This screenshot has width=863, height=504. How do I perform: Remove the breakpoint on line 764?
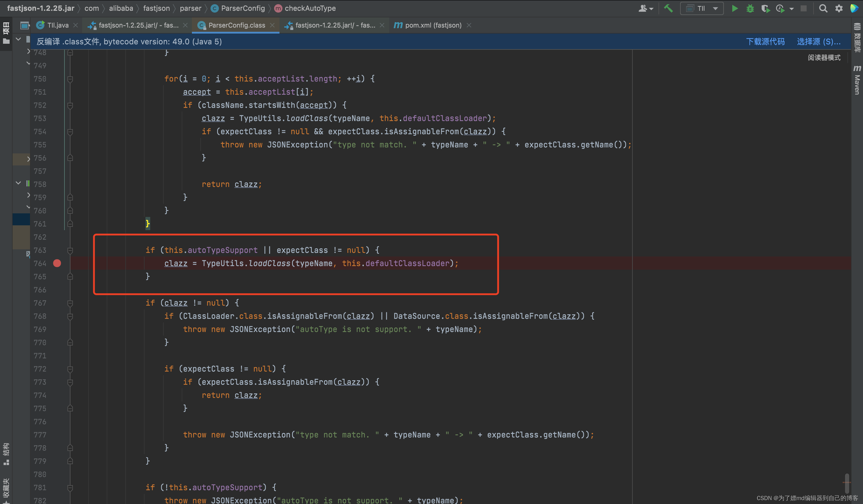(57, 263)
